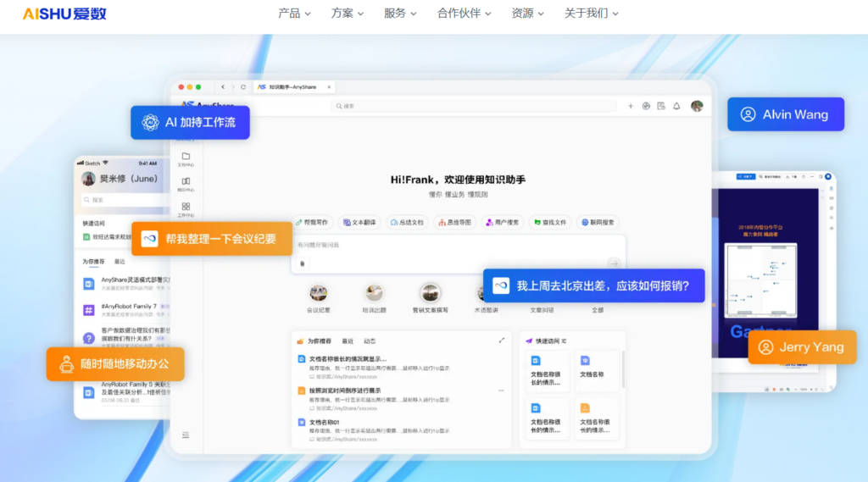The width and height of the screenshot is (868, 482).
Task: Expand the recommendation panel with arrows icon
Action: point(502,341)
